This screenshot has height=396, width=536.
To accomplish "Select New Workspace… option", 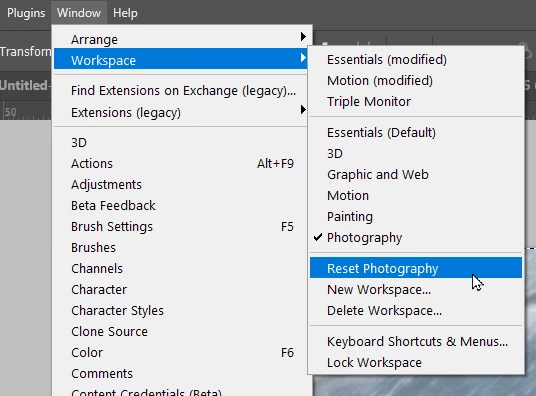I will coord(416,289).
